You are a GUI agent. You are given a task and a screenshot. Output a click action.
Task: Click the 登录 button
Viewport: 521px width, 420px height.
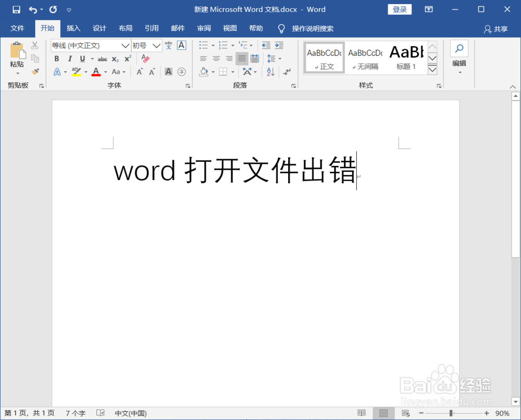point(400,9)
